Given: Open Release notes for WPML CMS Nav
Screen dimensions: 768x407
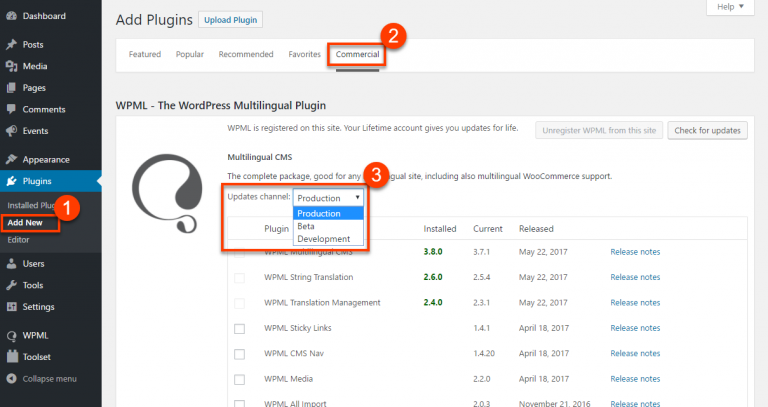Looking at the screenshot, I should coord(635,354).
